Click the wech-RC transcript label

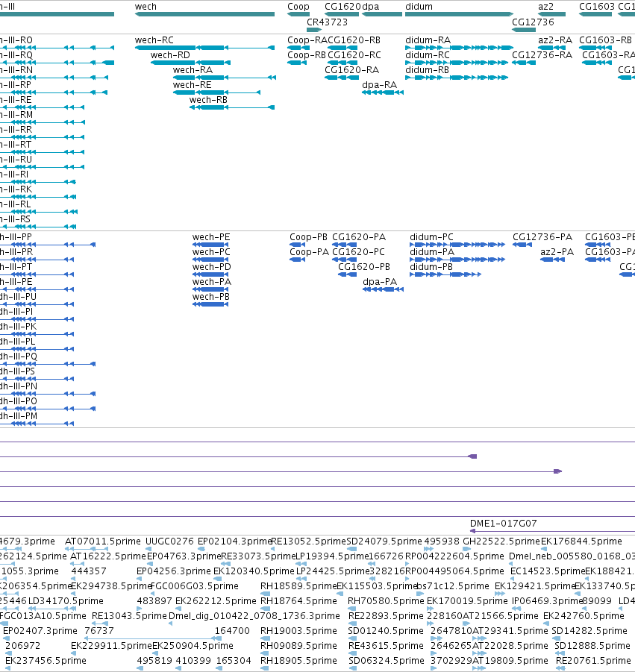click(154, 40)
